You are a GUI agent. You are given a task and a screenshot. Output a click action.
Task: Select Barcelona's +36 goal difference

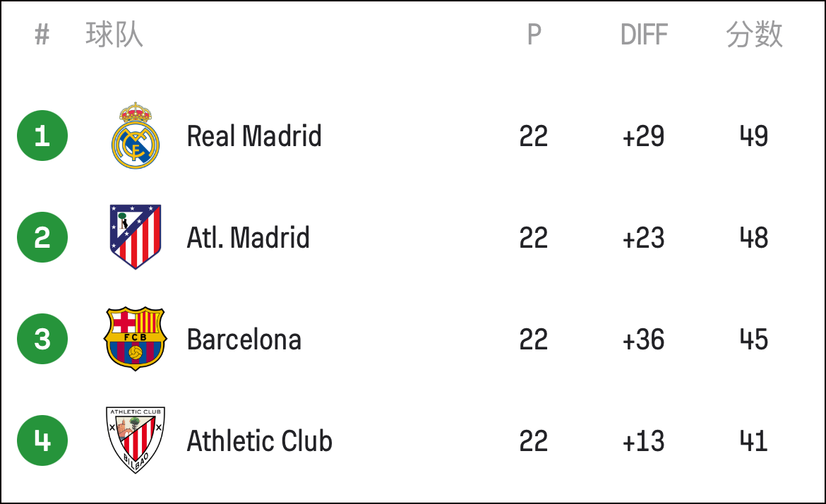pyautogui.click(x=643, y=339)
